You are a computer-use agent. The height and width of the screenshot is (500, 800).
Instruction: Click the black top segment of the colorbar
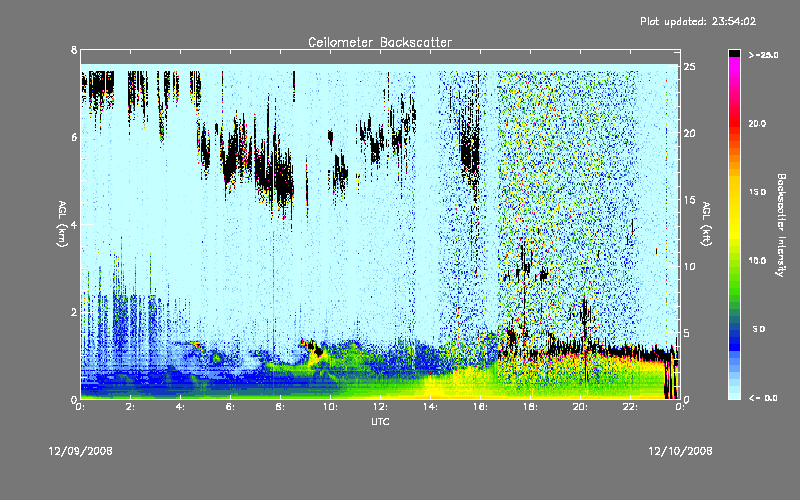(x=734, y=53)
